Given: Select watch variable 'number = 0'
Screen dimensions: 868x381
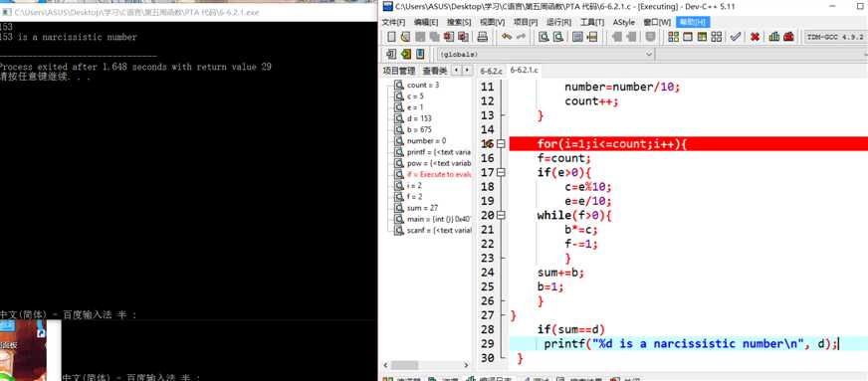Looking at the screenshot, I should [x=426, y=141].
